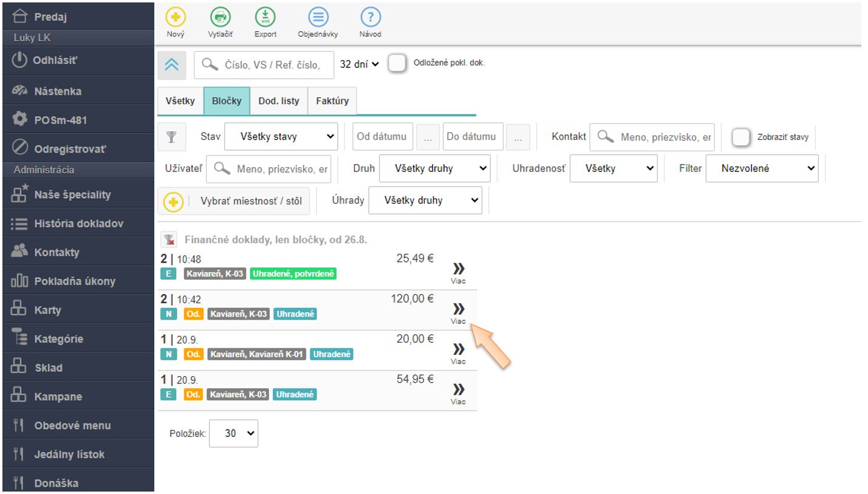Viewport: 868px width, 494px height.
Task: Open the Návod help icon
Action: point(370,16)
